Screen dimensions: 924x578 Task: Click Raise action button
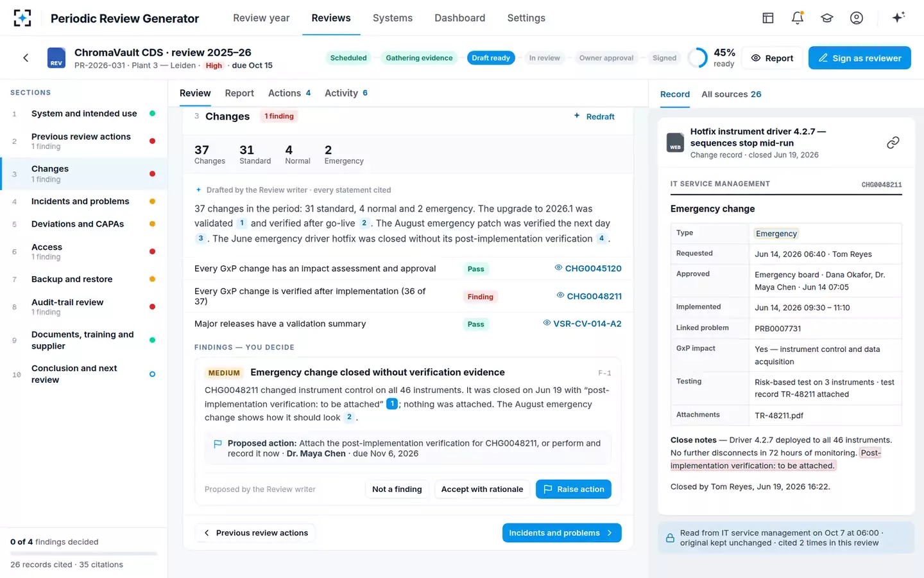click(x=574, y=489)
